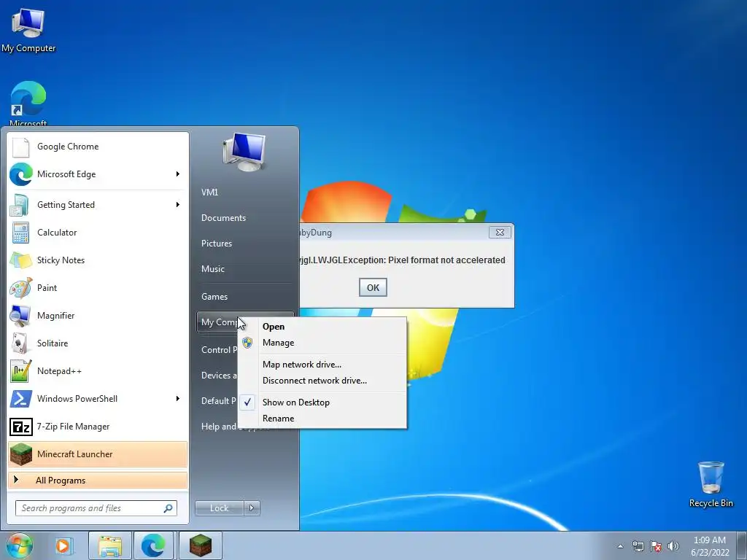Select the Microsoft Edge desktop shortcut
Screen dimensions: 747x560
pos(28,103)
